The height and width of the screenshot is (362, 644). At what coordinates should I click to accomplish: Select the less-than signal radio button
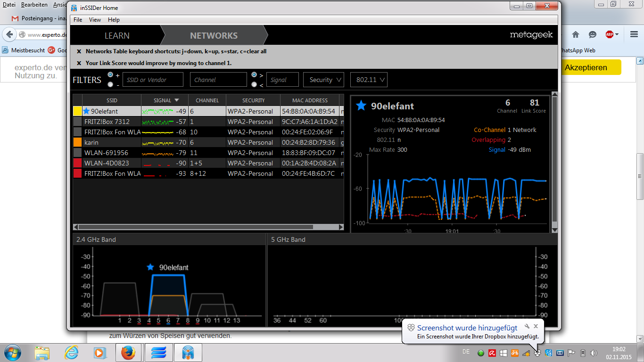(x=254, y=85)
